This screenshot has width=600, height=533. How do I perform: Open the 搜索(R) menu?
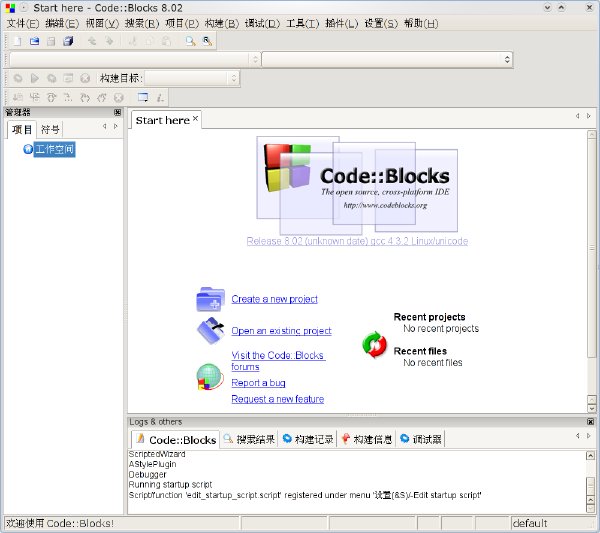(x=142, y=24)
